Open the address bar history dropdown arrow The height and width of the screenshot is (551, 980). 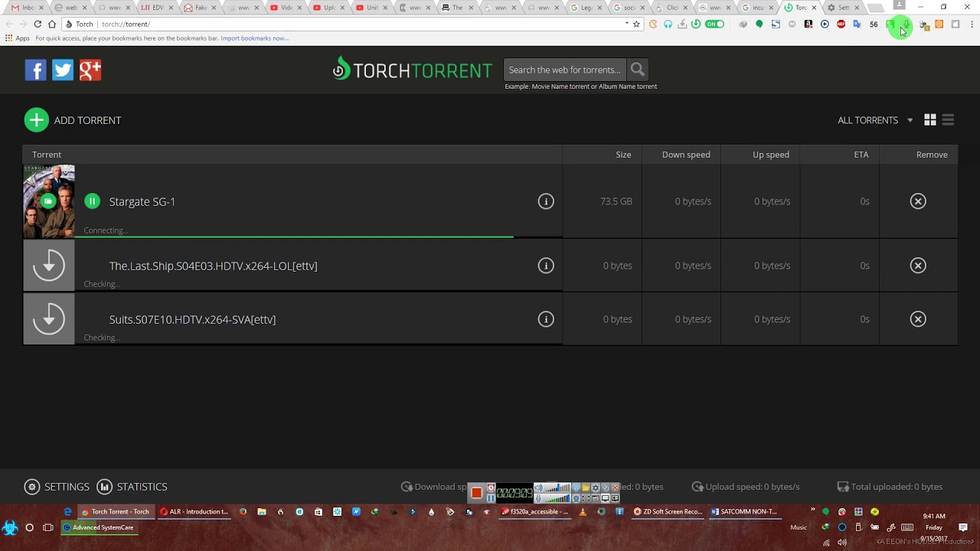[626, 24]
